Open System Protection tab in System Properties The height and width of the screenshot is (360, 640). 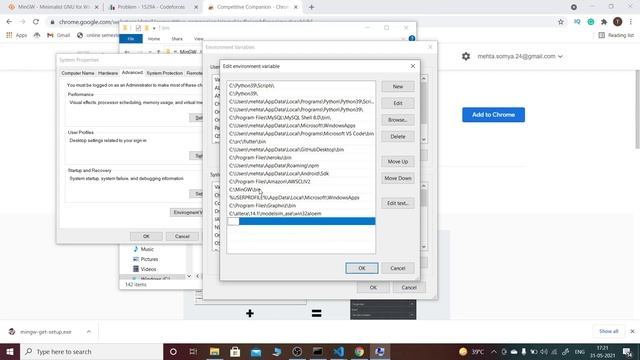(x=164, y=73)
